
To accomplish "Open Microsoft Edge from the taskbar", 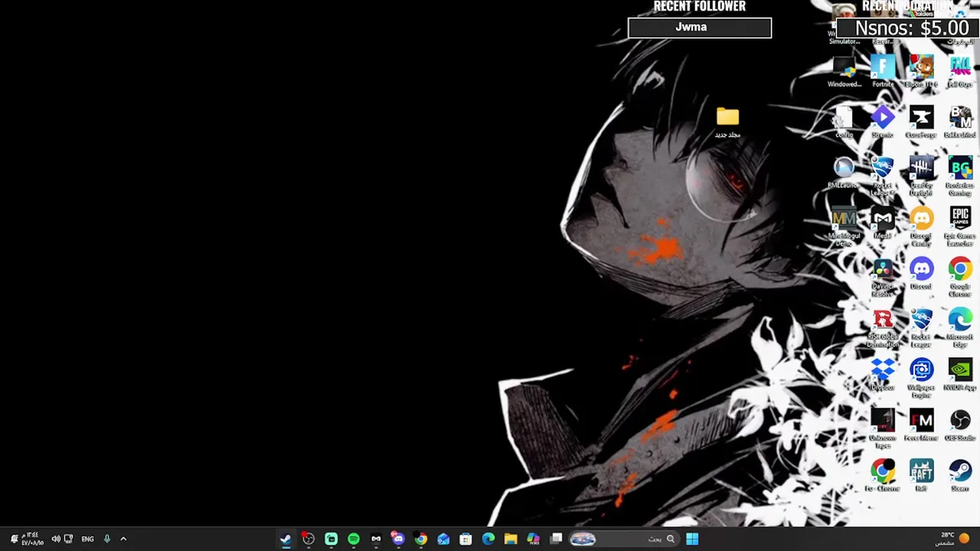I will [488, 539].
